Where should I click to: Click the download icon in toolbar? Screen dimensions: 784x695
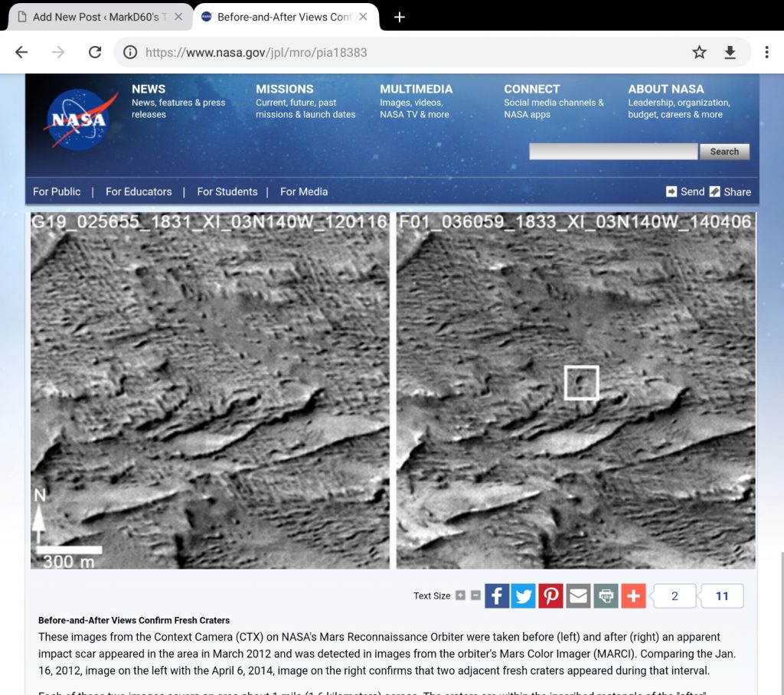(x=730, y=52)
